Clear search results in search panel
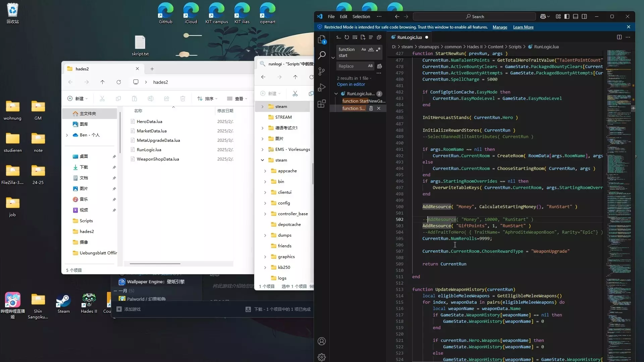This screenshot has width=644, height=362. 355,38
